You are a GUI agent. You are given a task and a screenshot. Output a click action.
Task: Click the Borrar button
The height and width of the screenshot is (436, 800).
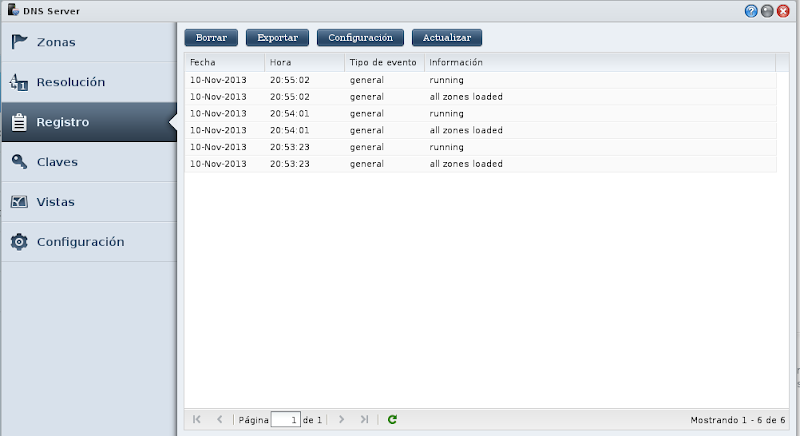211,37
